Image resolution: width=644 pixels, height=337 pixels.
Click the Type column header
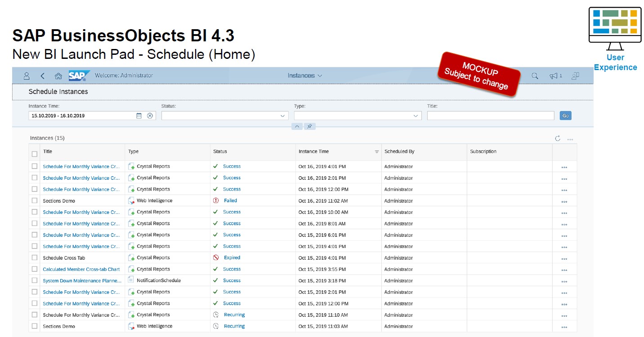(x=133, y=151)
